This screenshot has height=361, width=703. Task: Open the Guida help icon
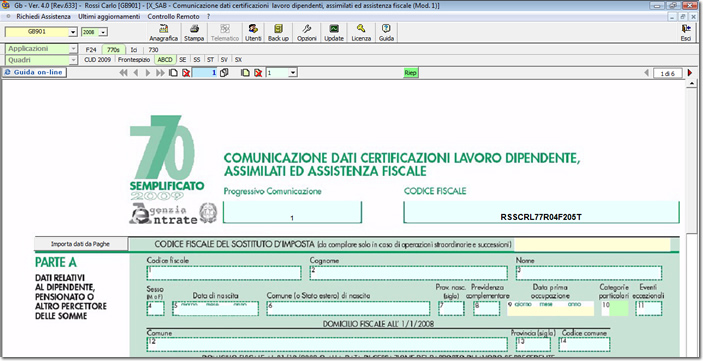coord(386,33)
